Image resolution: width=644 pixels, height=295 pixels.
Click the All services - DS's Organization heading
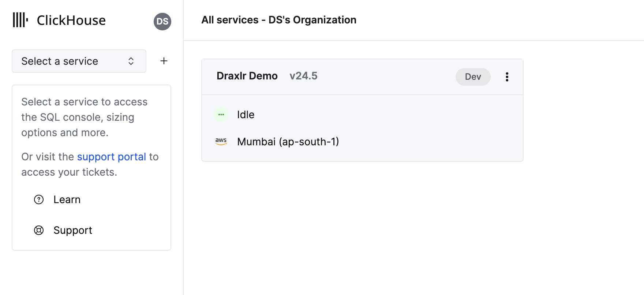tap(279, 20)
